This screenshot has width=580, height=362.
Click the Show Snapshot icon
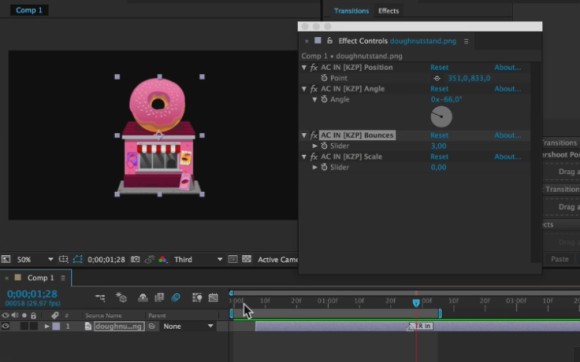tap(149, 259)
